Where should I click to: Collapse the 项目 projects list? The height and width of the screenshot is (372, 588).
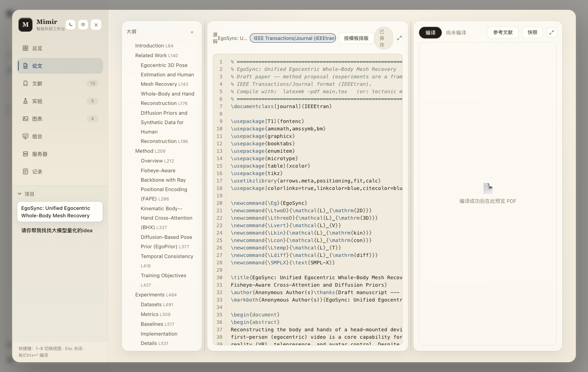tap(20, 194)
